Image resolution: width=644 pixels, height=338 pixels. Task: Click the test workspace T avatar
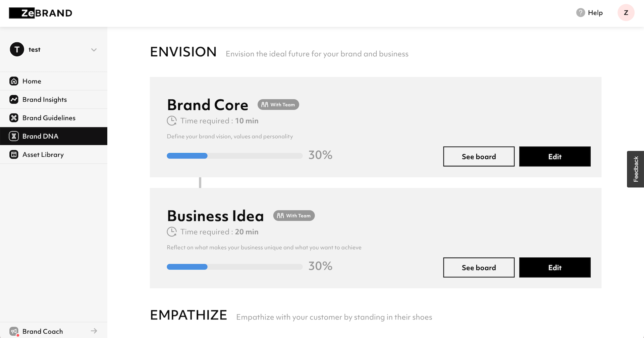[x=17, y=49]
